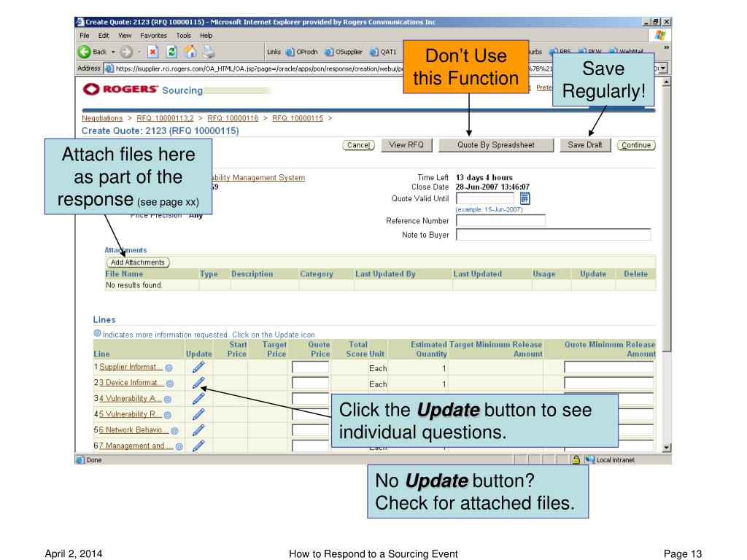Click the OProdn links bar favorite
Screen dimensions: 747x560
tap(301, 52)
